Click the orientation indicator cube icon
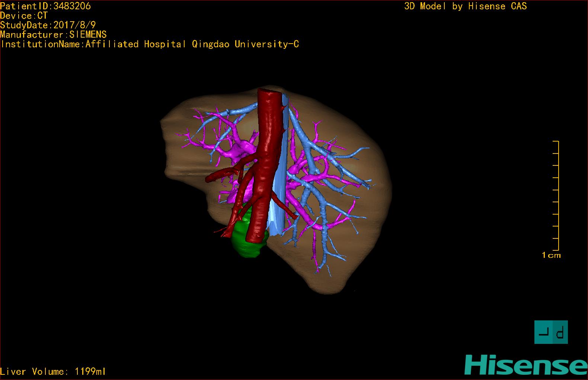588x380 pixels. (551, 332)
